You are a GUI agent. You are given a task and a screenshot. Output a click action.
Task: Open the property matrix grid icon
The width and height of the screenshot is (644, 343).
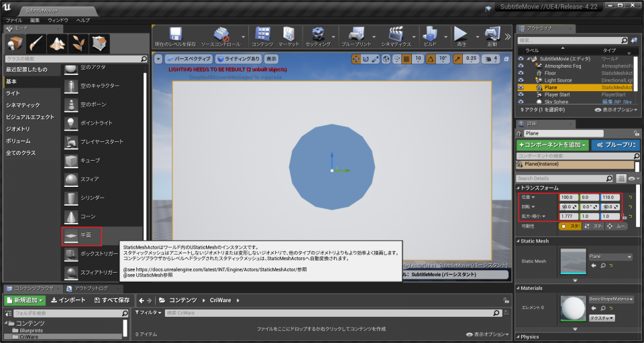point(621,178)
